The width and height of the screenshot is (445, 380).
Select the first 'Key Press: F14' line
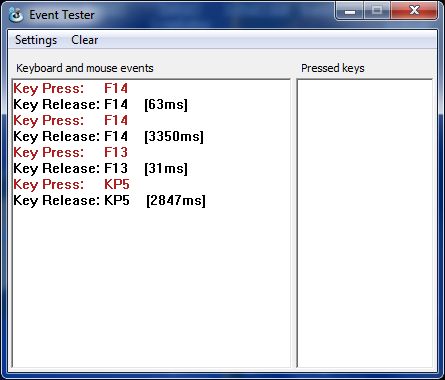(x=71, y=88)
